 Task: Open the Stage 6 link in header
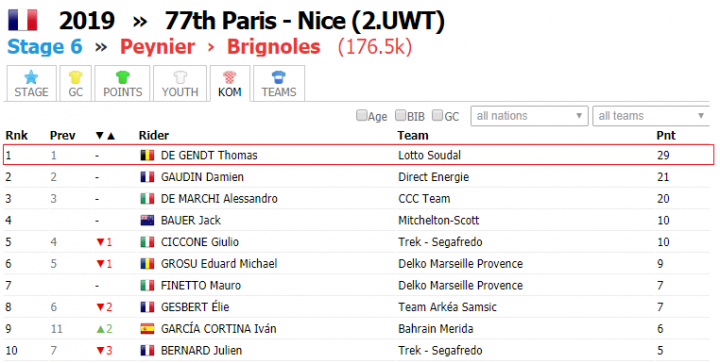[45, 47]
